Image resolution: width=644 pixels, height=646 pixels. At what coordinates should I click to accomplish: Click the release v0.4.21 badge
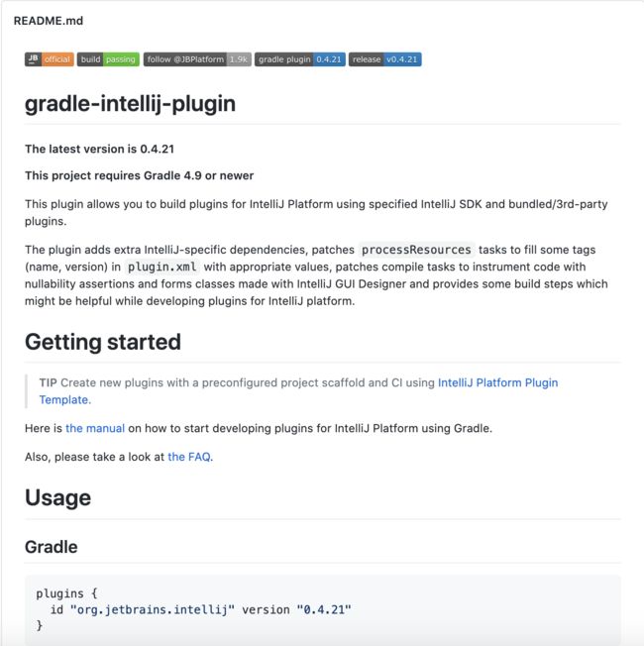[x=384, y=59]
